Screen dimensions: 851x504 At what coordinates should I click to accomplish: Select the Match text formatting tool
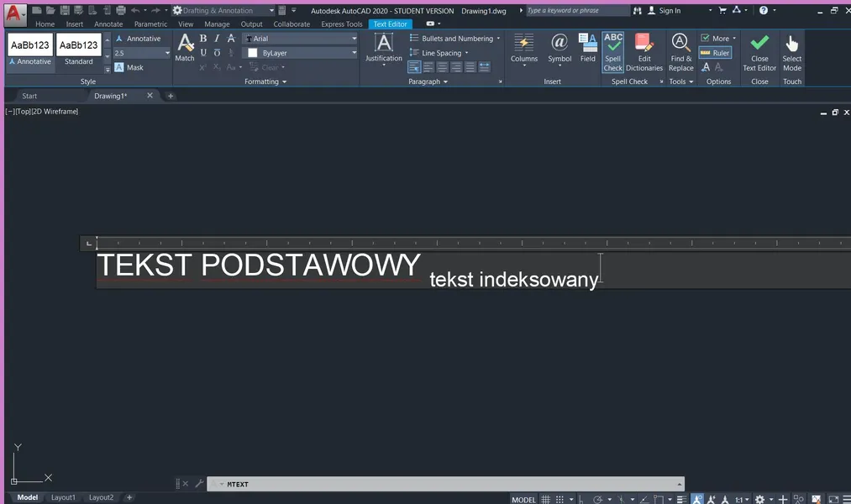(x=185, y=46)
